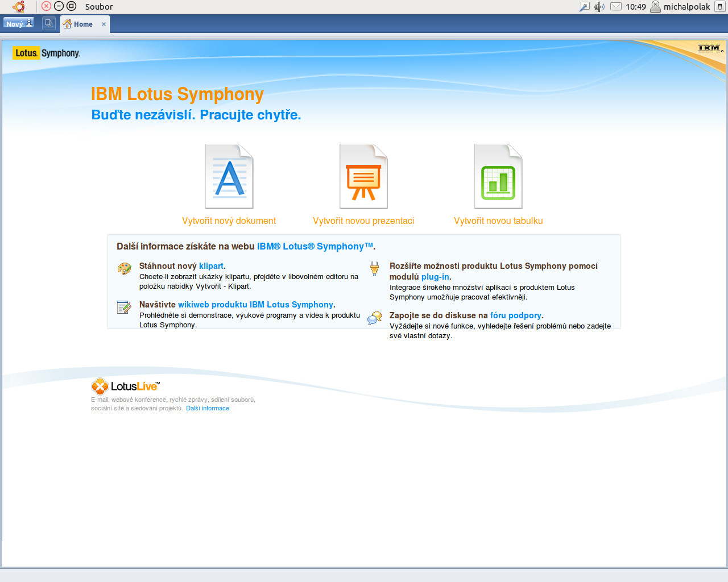Follow the Vytvořit novou tabulku link
This screenshot has width=728, height=582.
coord(498,221)
